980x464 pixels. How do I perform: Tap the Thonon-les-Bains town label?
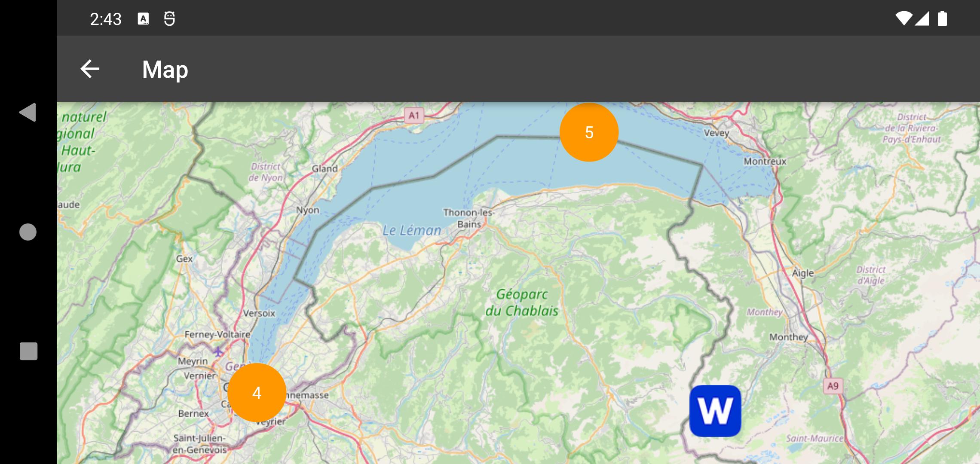click(469, 218)
